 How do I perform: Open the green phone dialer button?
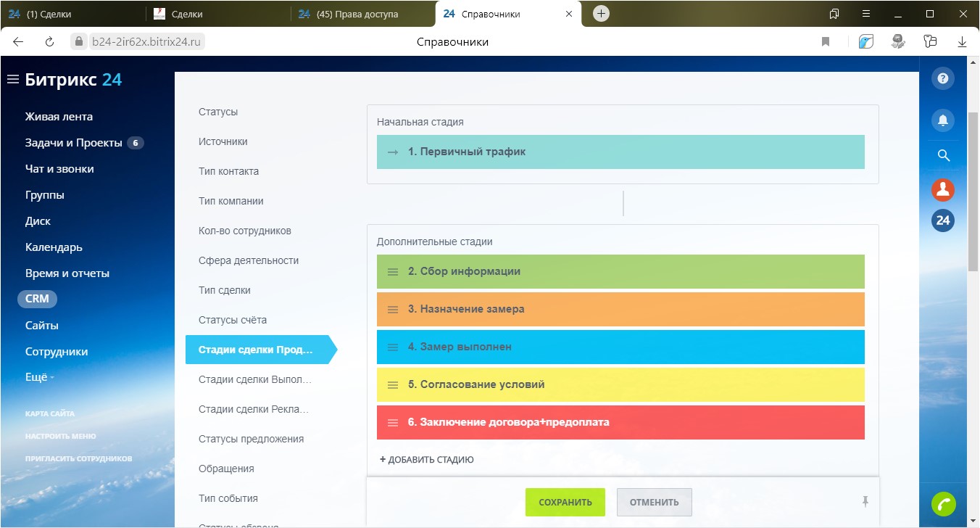(943, 503)
